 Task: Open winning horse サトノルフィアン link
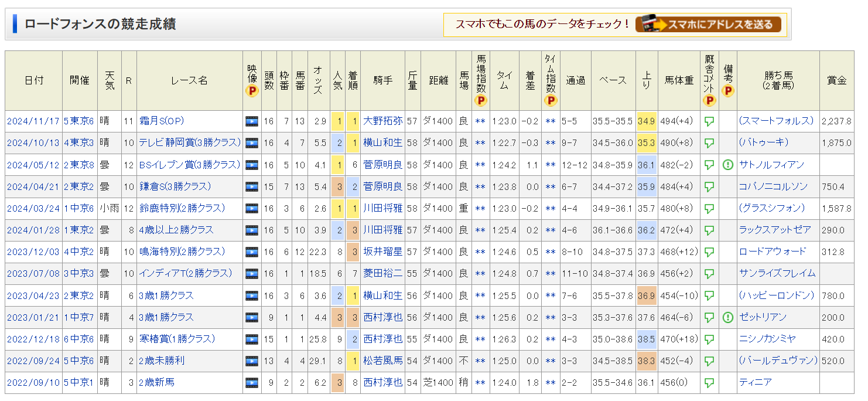click(x=771, y=165)
